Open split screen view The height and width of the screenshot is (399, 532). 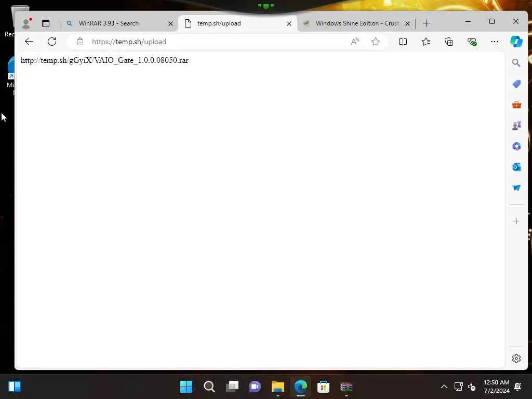403,42
